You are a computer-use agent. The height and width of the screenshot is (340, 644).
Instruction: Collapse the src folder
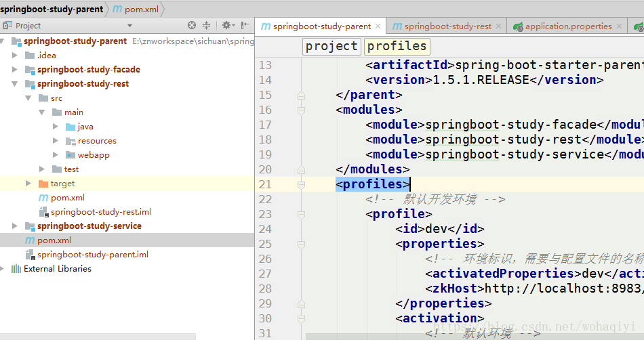pos(28,98)
